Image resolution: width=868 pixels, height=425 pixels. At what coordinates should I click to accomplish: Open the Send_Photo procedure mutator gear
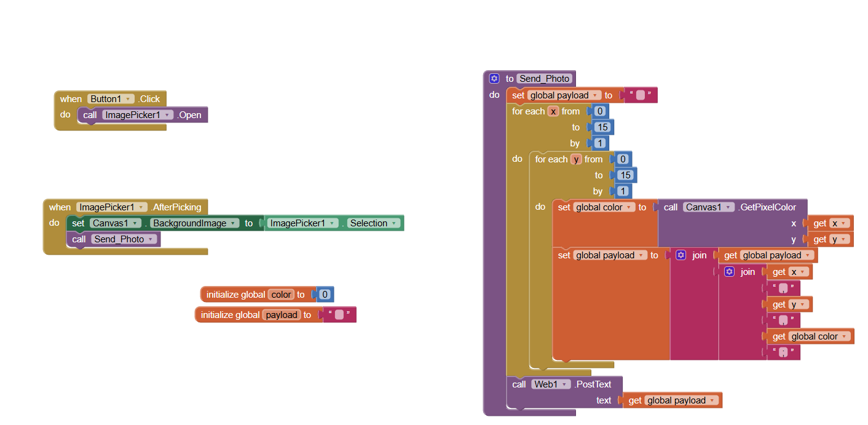coord(494,79)
